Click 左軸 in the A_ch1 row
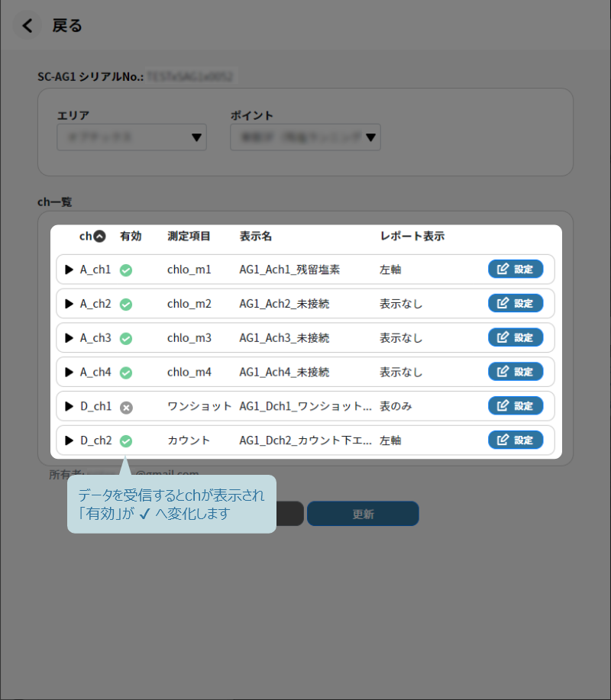 coord(390,269)
